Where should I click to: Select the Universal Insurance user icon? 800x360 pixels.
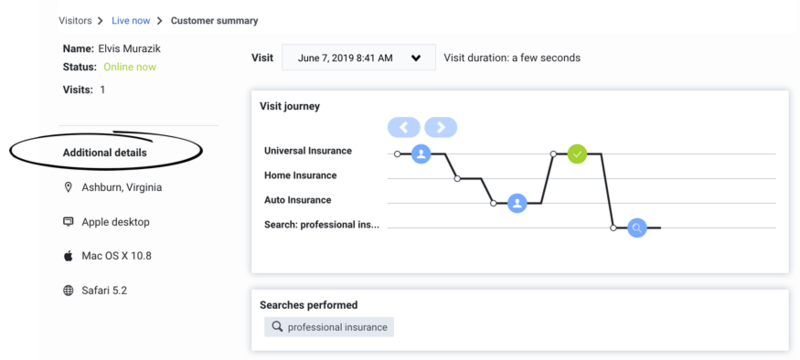(421, 153)
